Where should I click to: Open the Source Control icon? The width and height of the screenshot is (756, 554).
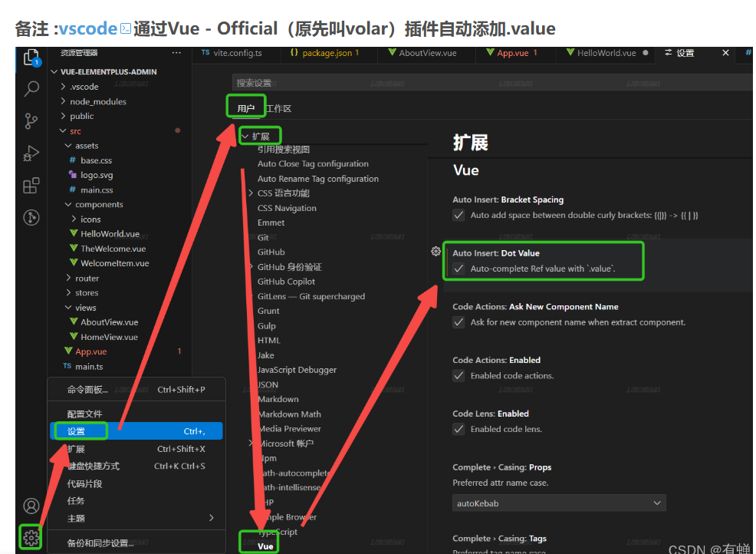pos(31,120)
